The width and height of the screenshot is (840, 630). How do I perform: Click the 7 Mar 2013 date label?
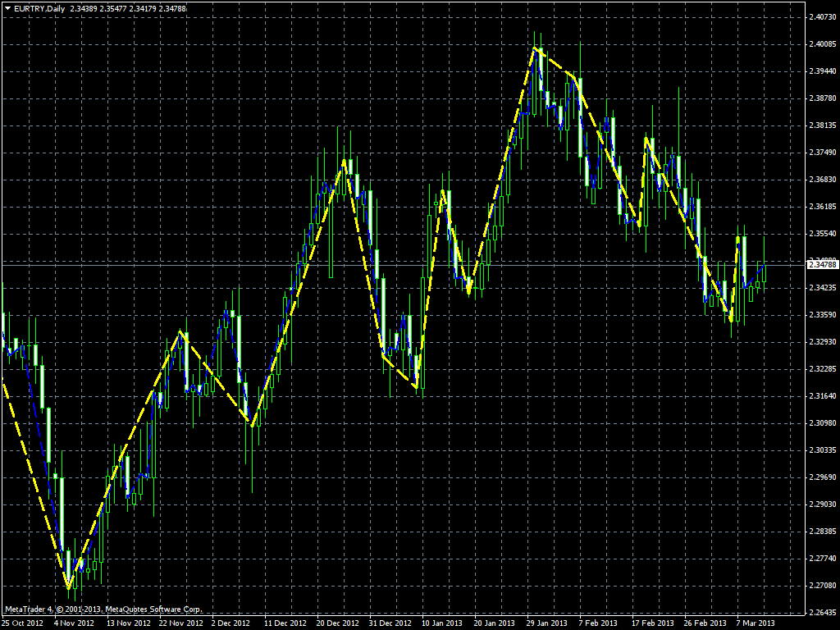pos(756,623)
